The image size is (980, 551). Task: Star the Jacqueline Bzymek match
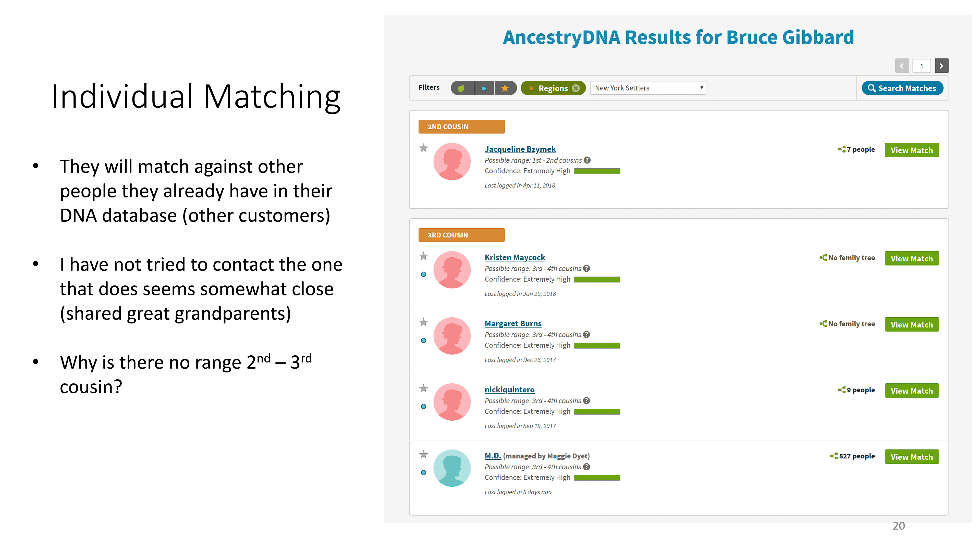point(423,148)
